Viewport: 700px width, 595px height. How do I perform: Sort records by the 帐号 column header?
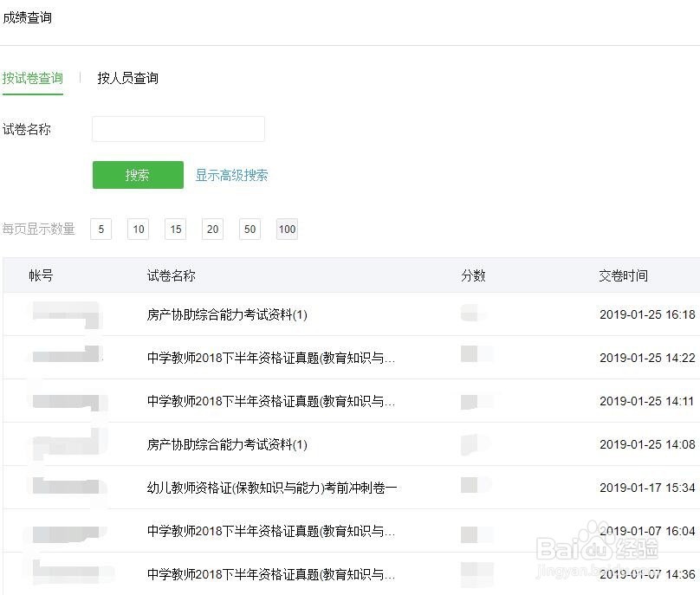(39, 275)
